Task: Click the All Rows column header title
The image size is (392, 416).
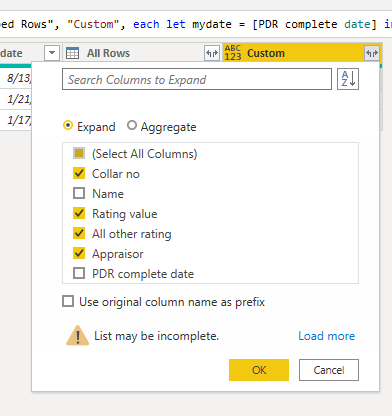Action: click(108, 53)
